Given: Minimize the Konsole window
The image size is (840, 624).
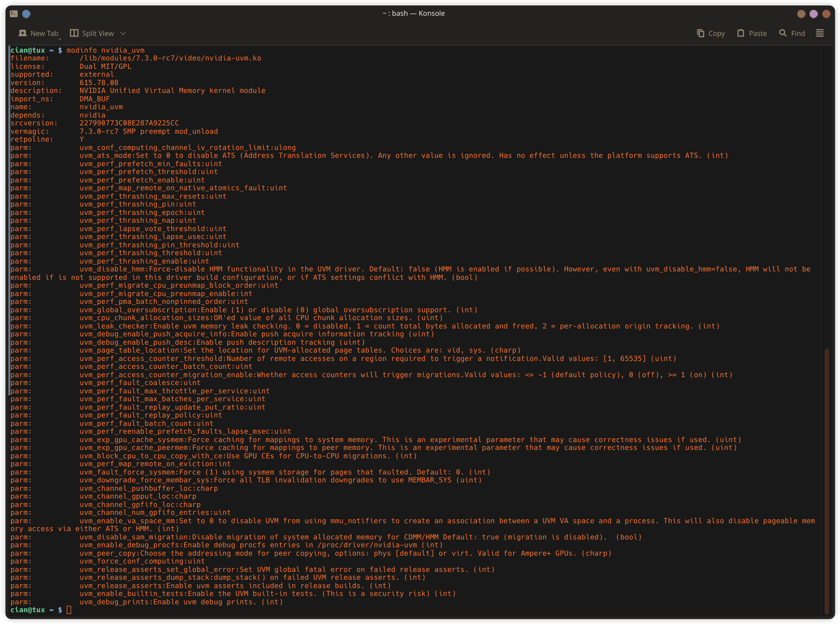Looking at the screenshot, I should 801,14.
